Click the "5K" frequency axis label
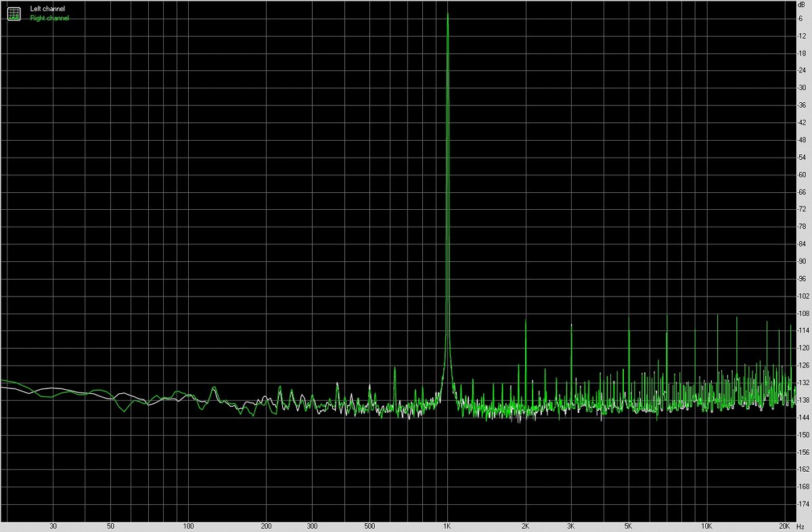Screen dimensions: 812x532 pyautogui.click(x=629, y=527)
